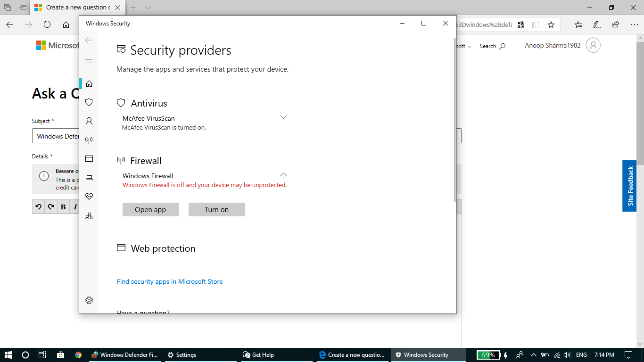Switch to Edge Create a new question taskbar item

[353, 355]
